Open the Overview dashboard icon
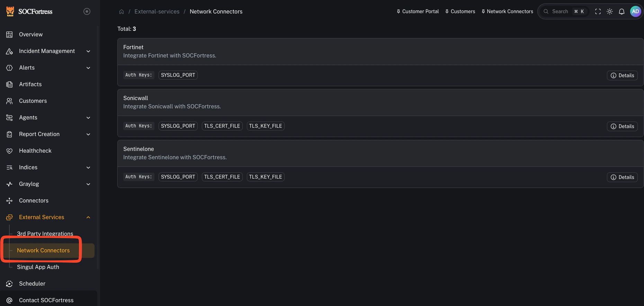Screen dimensions: 644x306 point(9,35)
